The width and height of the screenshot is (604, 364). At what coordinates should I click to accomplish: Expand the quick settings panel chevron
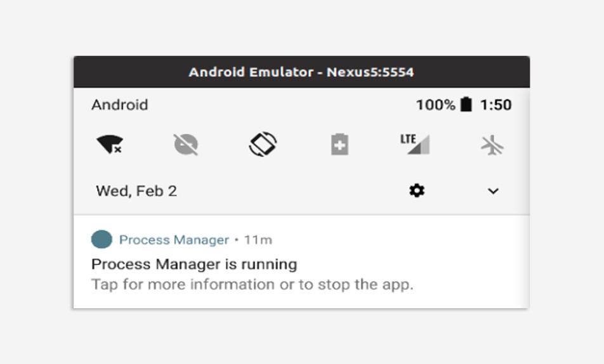493,191
